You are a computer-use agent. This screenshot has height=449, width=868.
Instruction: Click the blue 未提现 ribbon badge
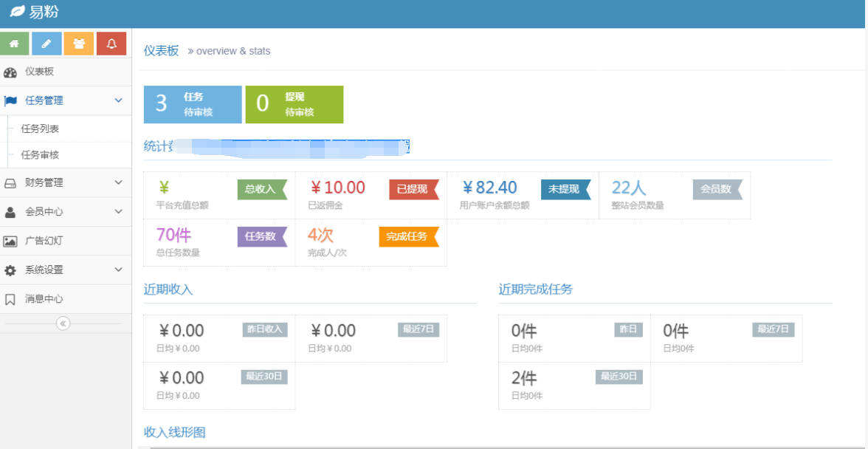point(565,189)
